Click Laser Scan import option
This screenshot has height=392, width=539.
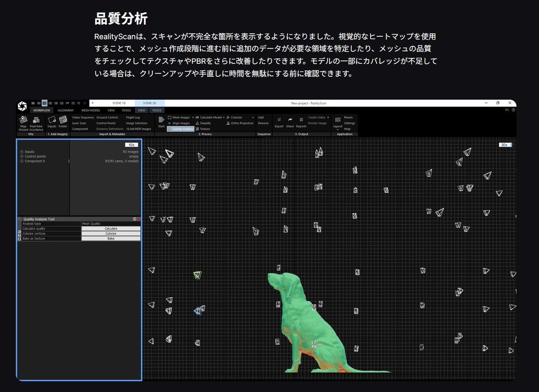pyautogui.click(x=79, y=123)
